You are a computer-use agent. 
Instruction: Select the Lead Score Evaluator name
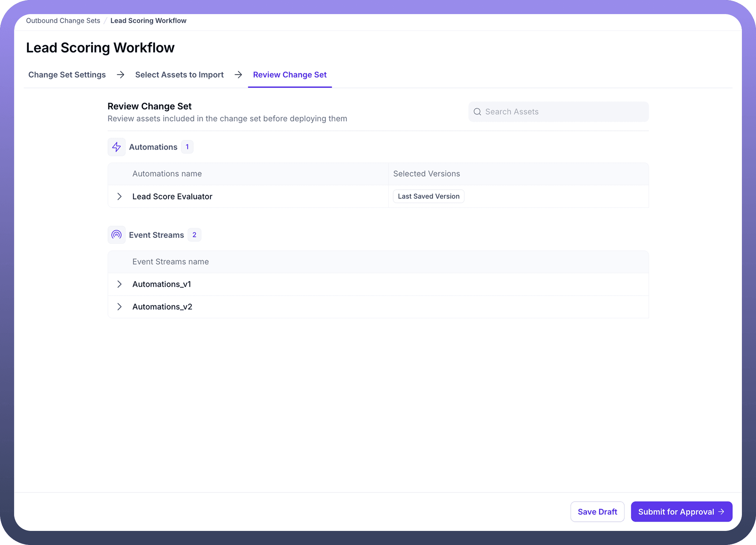click(x=172, y=196)
